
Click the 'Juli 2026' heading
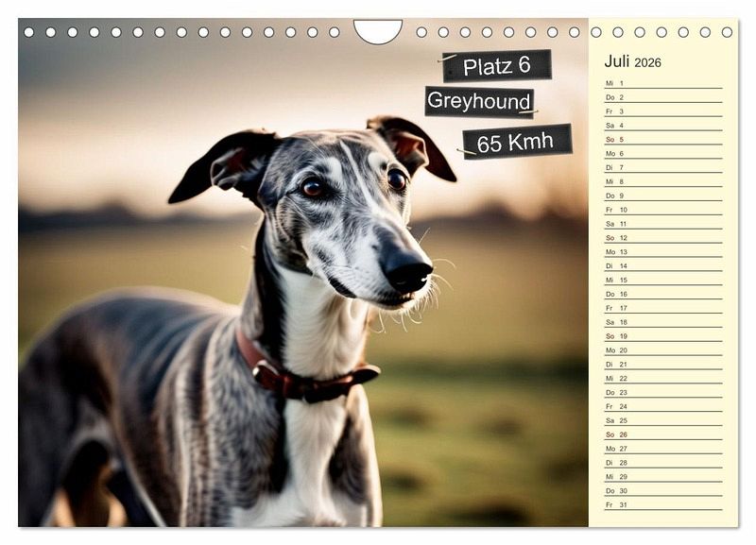[632, 61]
